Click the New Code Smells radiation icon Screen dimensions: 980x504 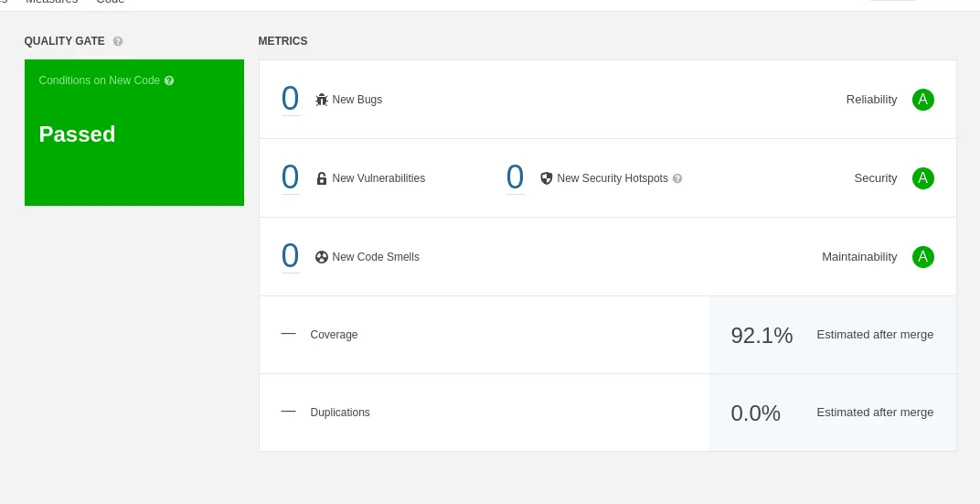coord(322,257)
